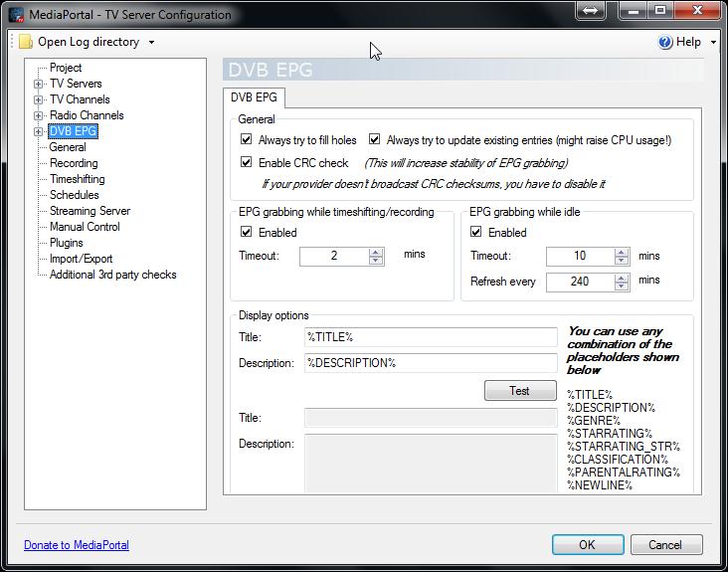This screenshot has width=728, height=572.
Task: Maximize the TV Server Configuration window
Action: click(660, 10)
